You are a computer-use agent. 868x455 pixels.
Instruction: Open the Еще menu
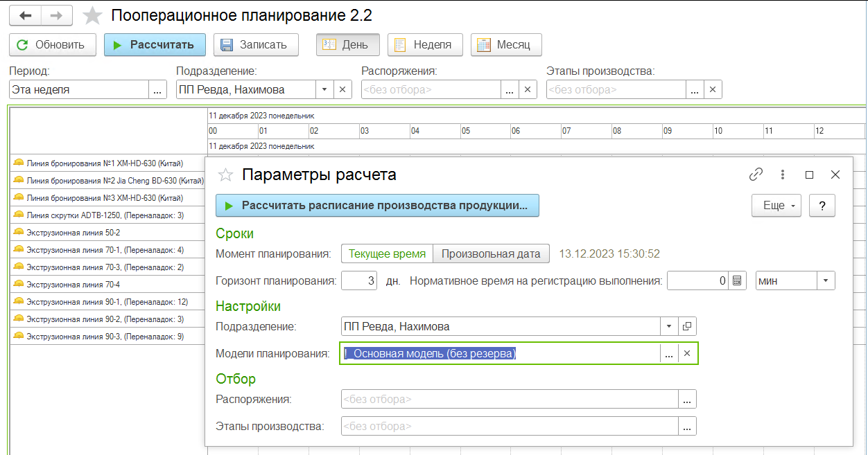pos(776,206)
